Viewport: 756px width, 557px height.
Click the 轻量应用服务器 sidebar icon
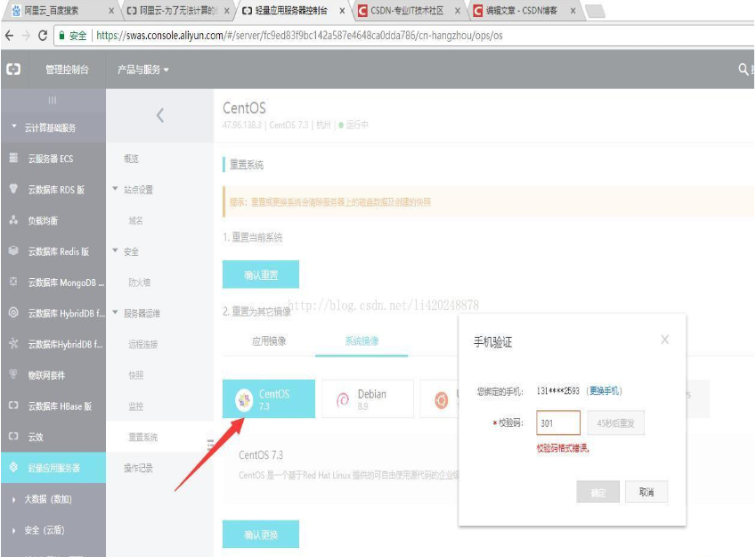tap(13, 467)
